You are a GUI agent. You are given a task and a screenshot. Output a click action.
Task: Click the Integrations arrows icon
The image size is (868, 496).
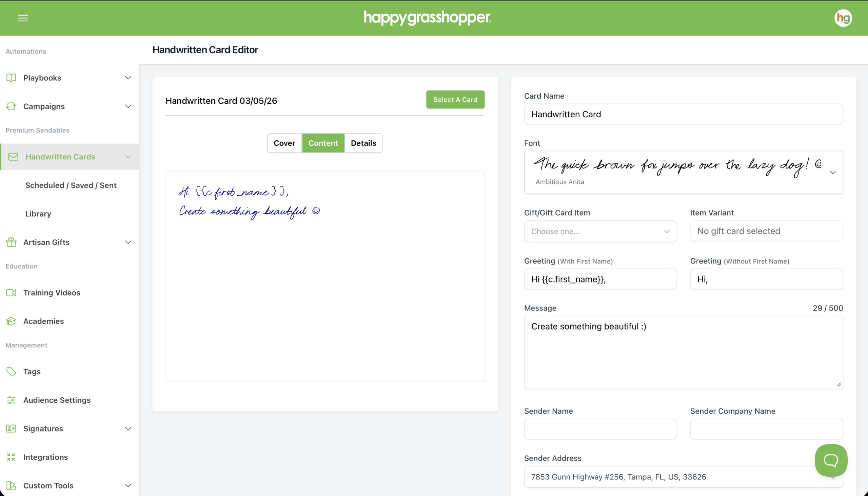click(x=11, y=457)
